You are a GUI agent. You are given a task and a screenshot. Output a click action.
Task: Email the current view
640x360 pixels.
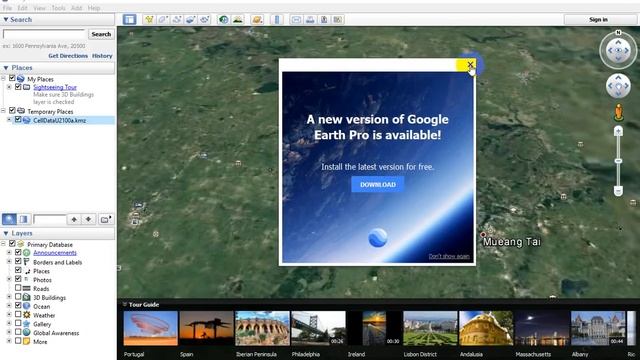(x=296, y=19)
